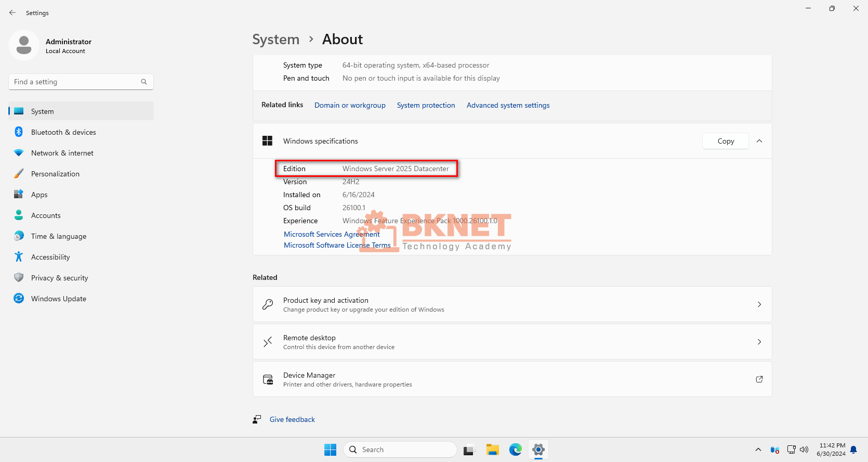
Task: Click the Apps icon in sidebar
Action: coord(19,194)
